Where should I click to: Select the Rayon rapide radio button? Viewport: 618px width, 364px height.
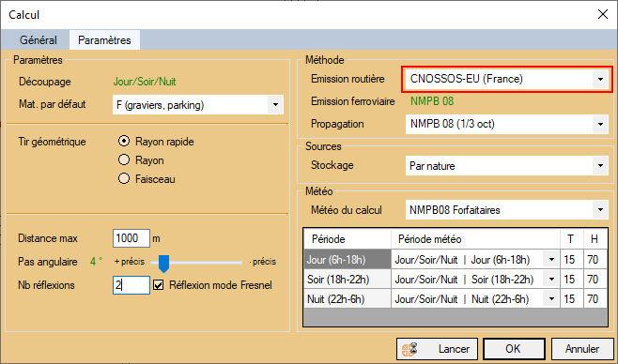124,141
